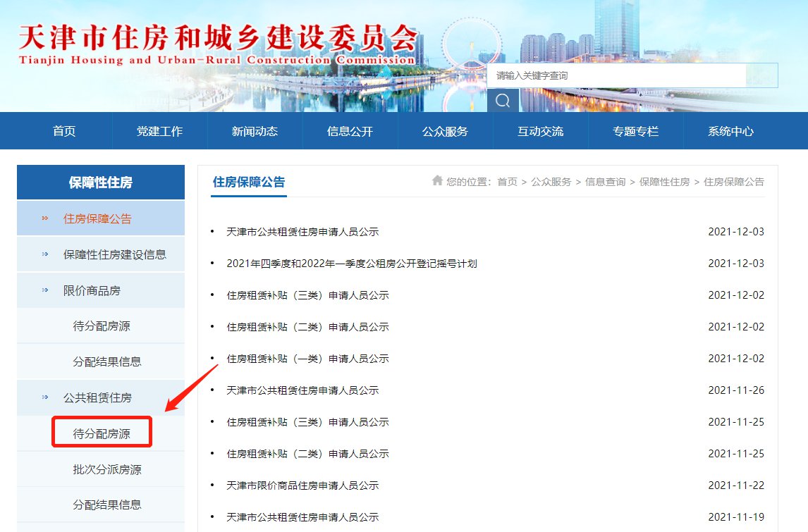This screenshot has height=532, width=808.
Task: Click arrow icon beside 保障性住房建设信息
Action: coord(46,254)
